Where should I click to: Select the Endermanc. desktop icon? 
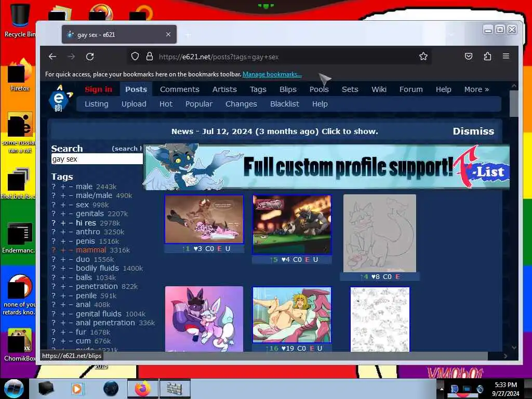pyautogui.click(x=19, y=237)
